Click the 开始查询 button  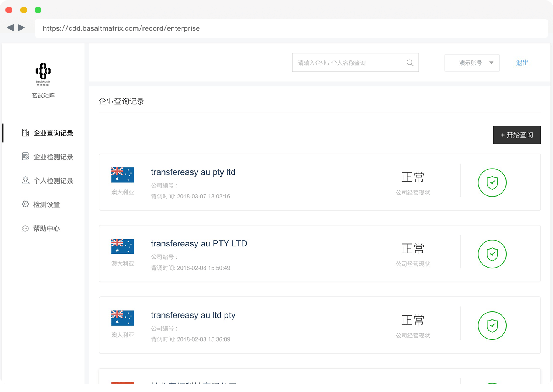[517, 135]
